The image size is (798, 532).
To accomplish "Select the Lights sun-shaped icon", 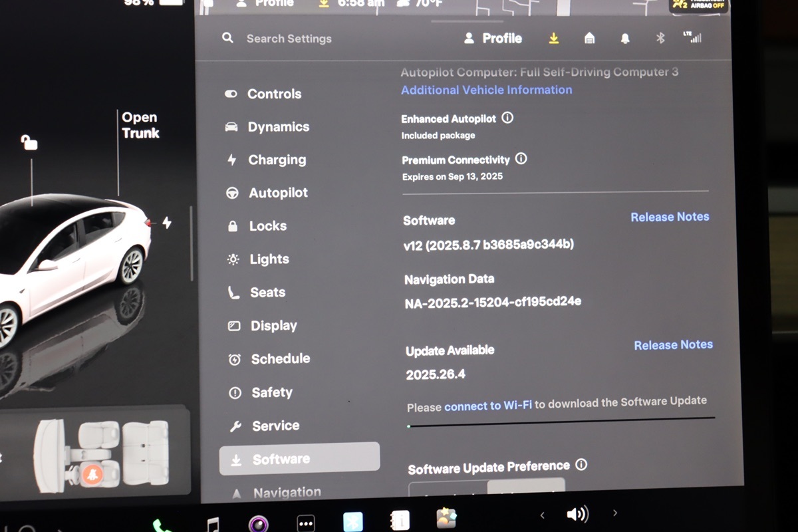I will tap(233, 259).
